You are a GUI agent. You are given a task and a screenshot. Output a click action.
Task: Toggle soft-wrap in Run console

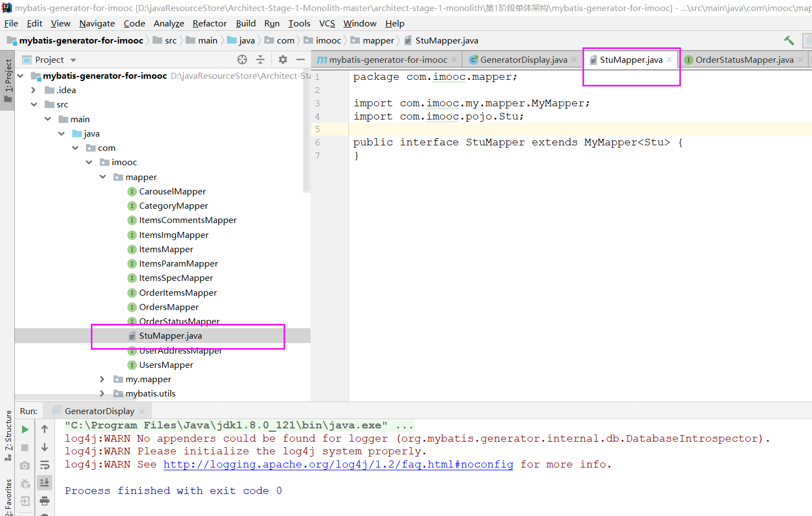click(x=45, y=465)
